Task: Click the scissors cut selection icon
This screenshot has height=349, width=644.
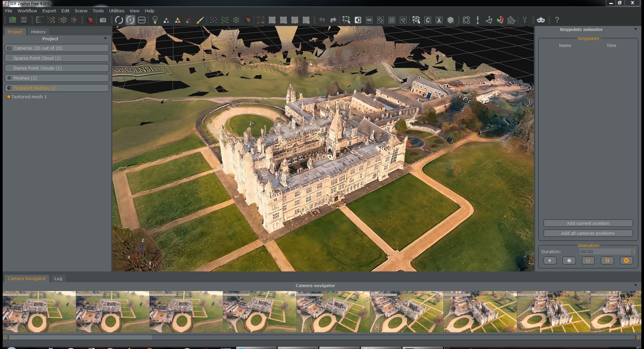Action: point(439,20)
